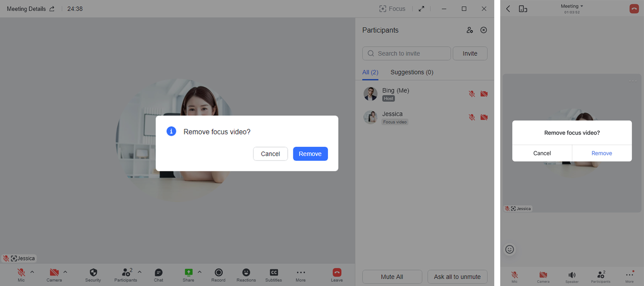Expand the arrow next to Share button
This screenshot has width=644, height=286.
click(199, 272)
